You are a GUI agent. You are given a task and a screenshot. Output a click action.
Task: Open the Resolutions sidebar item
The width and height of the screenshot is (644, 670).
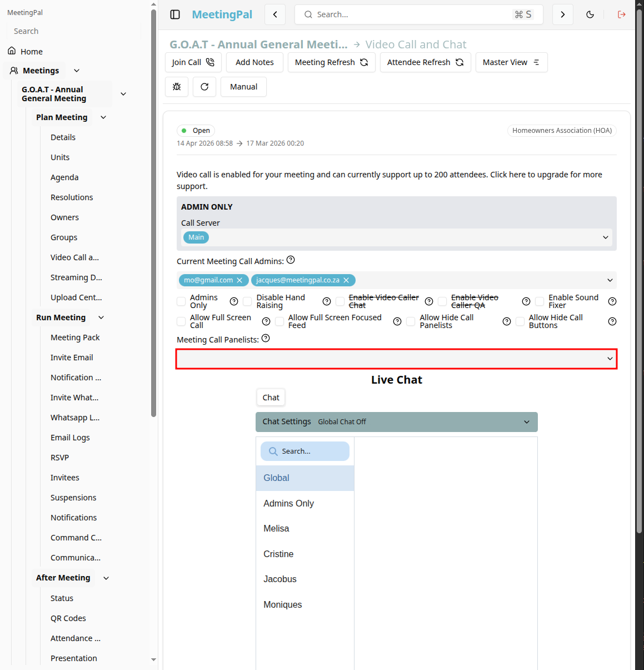click(x=72, y=197)
